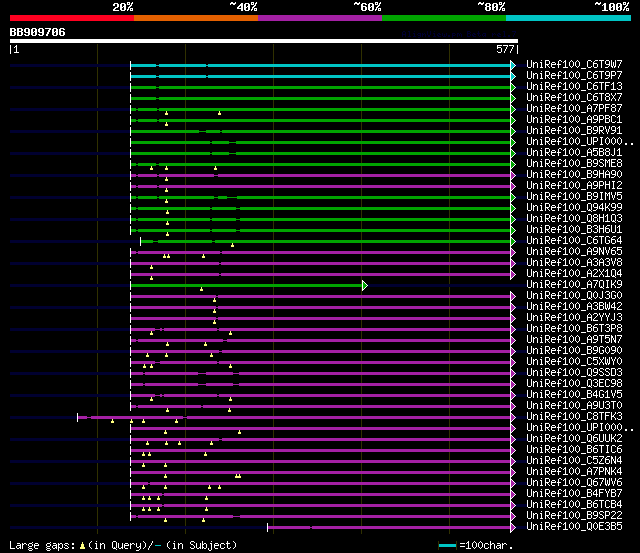
Task: Select the UniRef100_B9SME8 hit label
Action: pyautogui.click(x=574, y=164)
